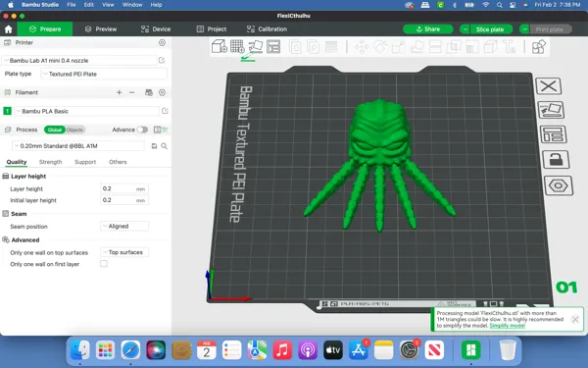This screenshot has width=588, height=368.
Task: Open plate settings hexagon icon
Action: [x=559, y=185]
